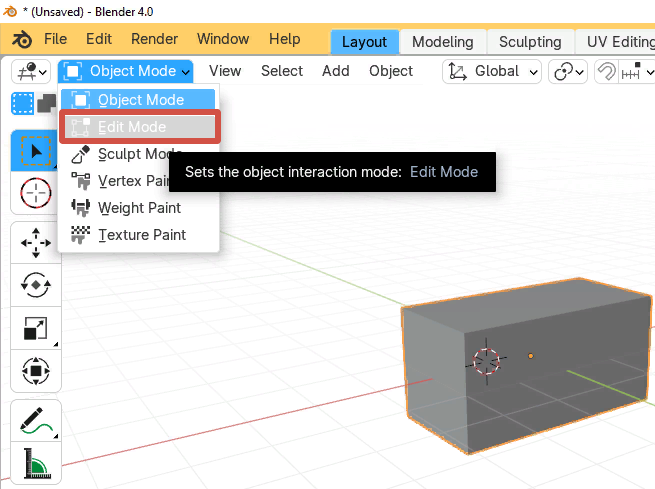Open the Add menu in viewport header
This screenshot has height=489, width=655.
(x=335, y=71)
